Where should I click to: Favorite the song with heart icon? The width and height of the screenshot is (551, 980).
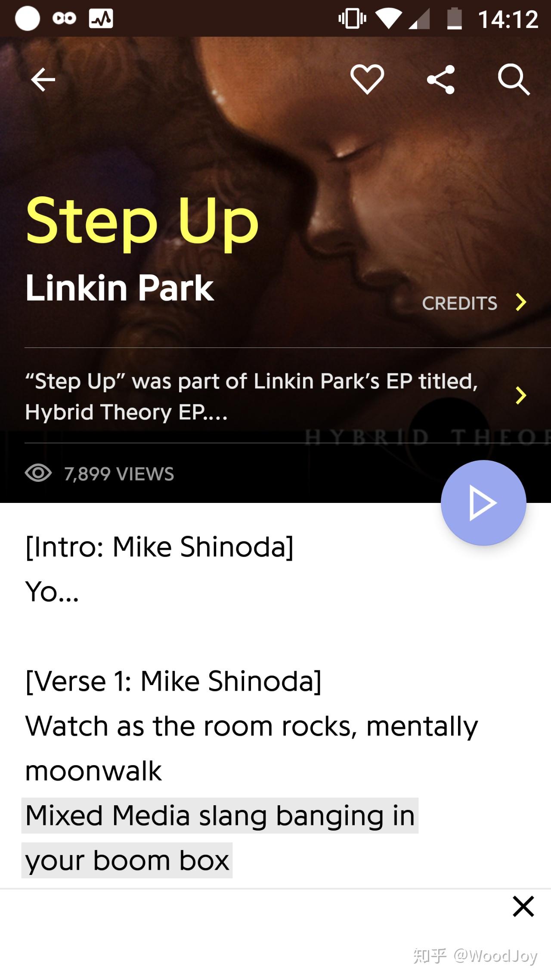click(367, 79)
